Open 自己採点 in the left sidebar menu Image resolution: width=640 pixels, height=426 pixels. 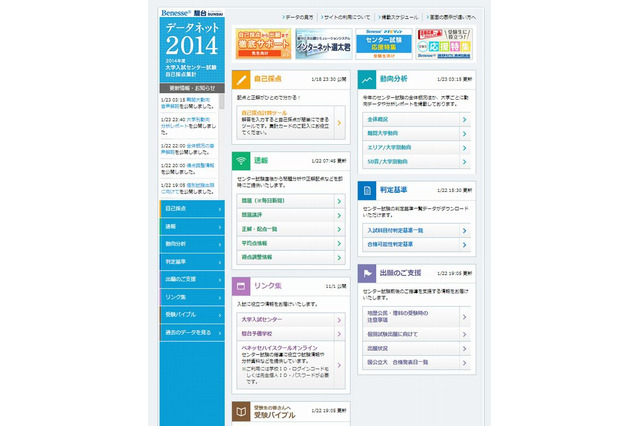click(x=192, y=209)
